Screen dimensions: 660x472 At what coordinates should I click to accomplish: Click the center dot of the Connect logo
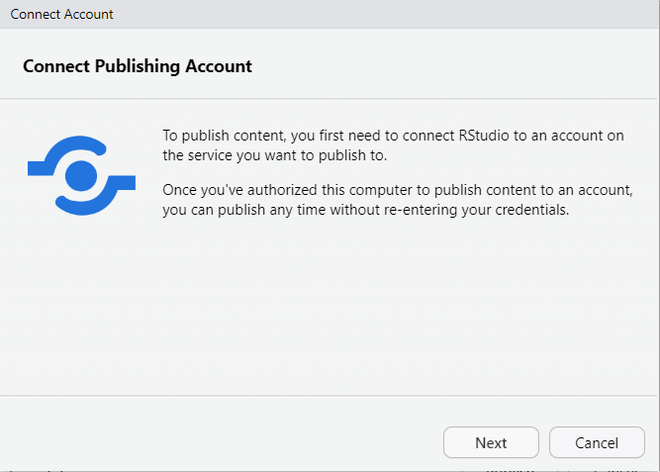[x=81, y=177]
